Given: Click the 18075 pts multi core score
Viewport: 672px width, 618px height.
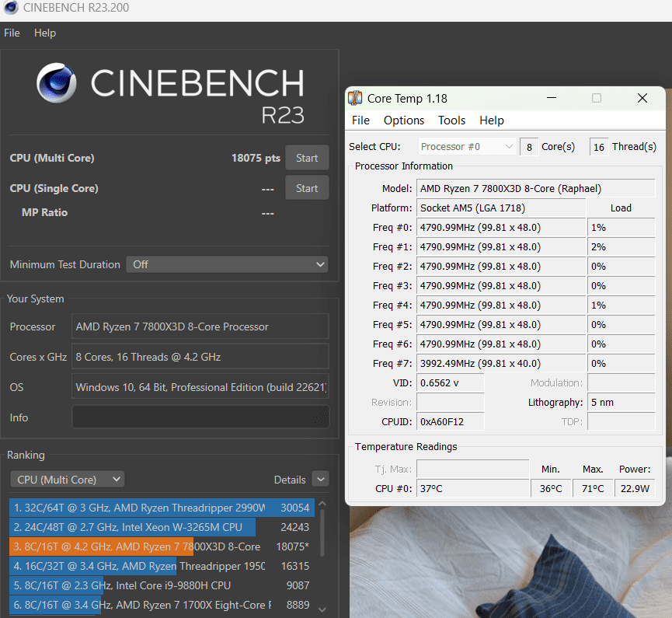Looking at the screenshot, I should 256,158.
